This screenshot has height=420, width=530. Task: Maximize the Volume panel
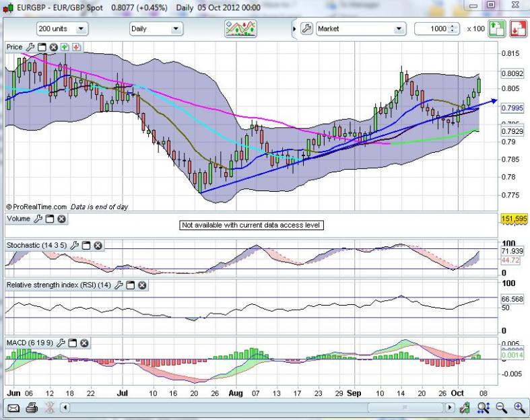(50, 219)
